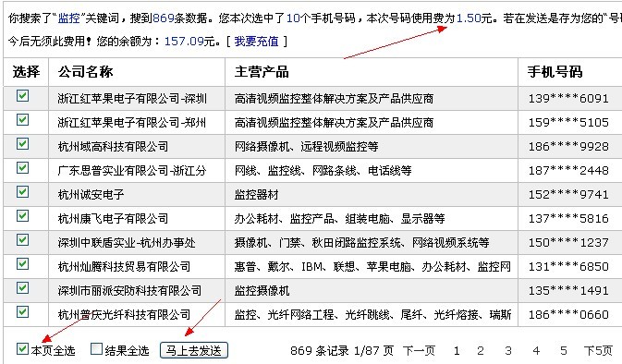The height and width of the screenshot is (364, 622).
Task: Click the 马上去发送 button
Action: click(194, 350)
